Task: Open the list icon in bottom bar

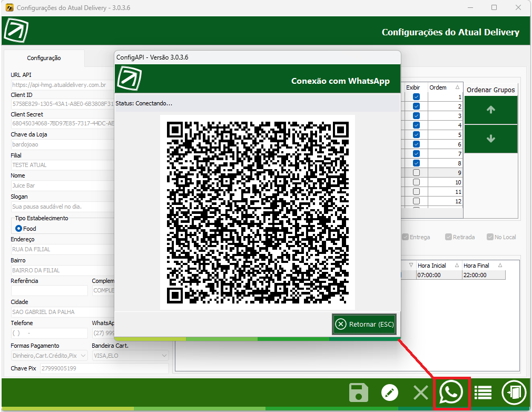Action: (483, 393)
